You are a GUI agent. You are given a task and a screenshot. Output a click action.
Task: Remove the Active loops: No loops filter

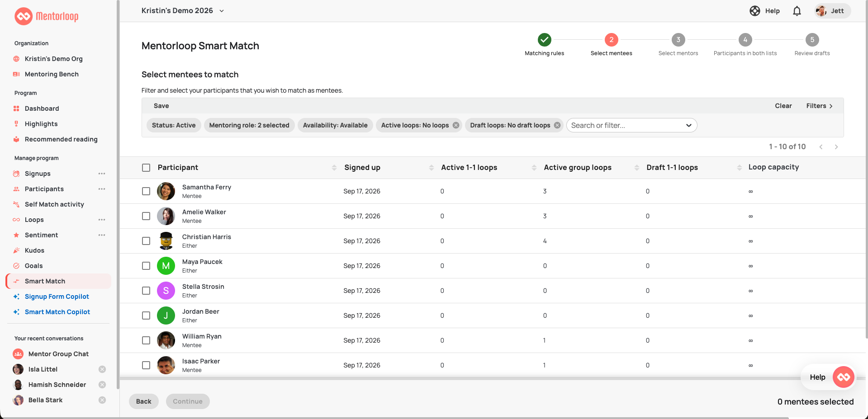point(456,125)
